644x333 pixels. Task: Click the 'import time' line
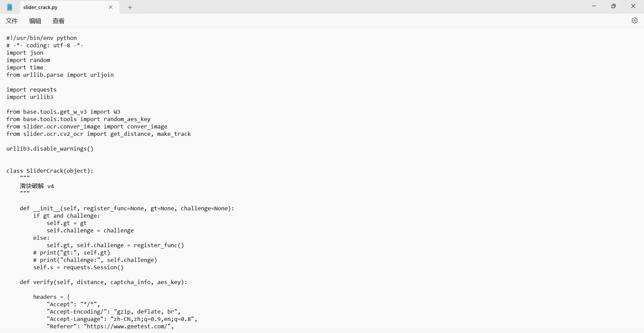point(25,67)
